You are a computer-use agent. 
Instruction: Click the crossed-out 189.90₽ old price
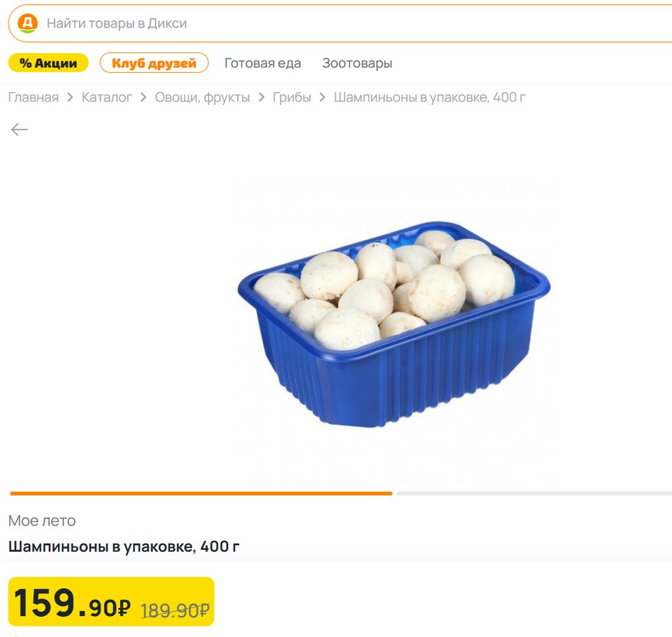[x=175, y=610]
